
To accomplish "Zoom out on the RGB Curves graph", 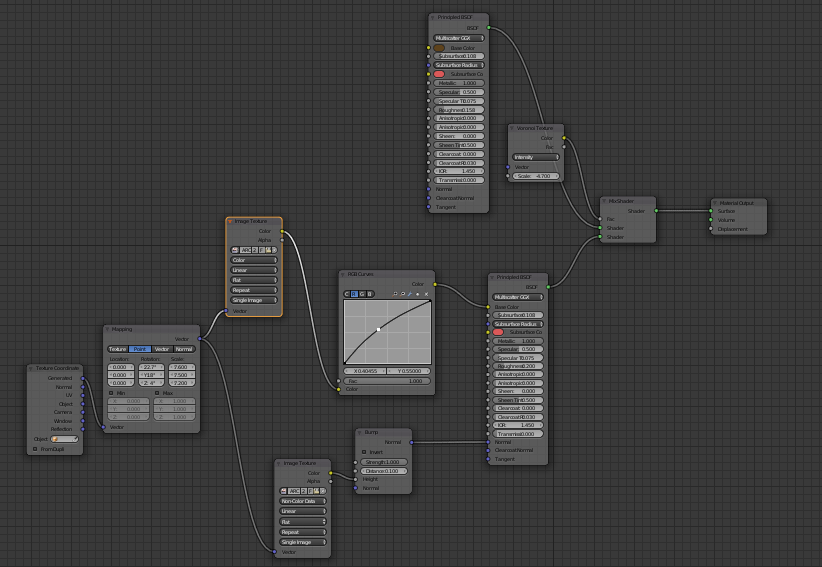I will point(403,294).
